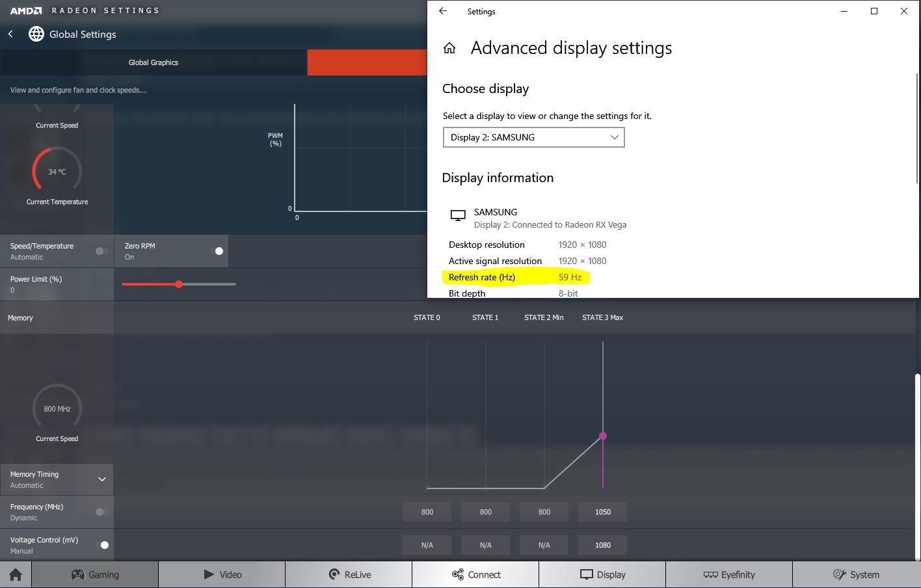Toggle Frequency (MHz) dynamic switch
Viewport: 921px width, 588px height.
(x=101, y=512)
